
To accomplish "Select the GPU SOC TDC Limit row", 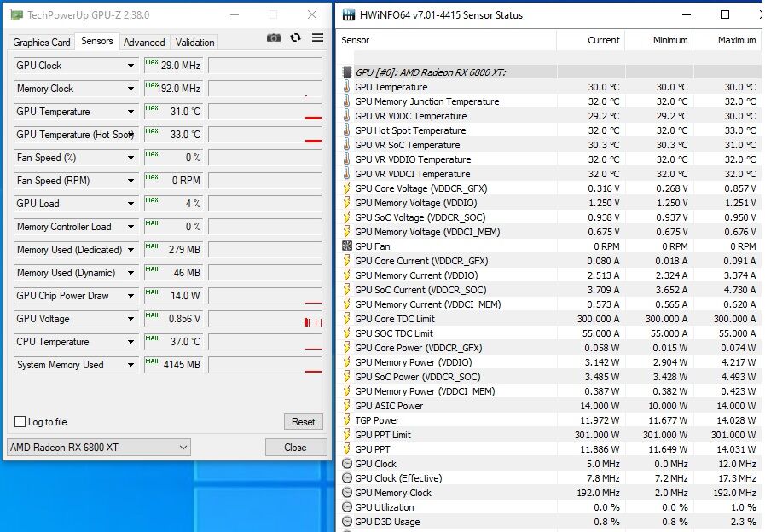I will [x=549, y=333].
